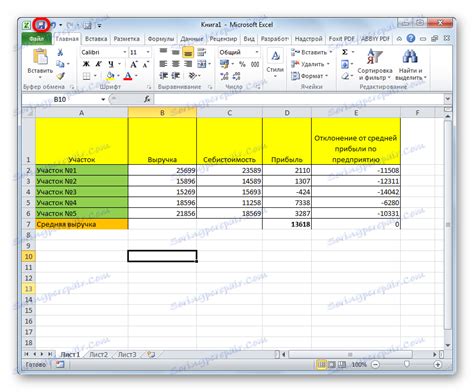Viewport: 474px width, 392px height.
Task: Click the Undo arrow icon
Action: [x=53, y=25]
